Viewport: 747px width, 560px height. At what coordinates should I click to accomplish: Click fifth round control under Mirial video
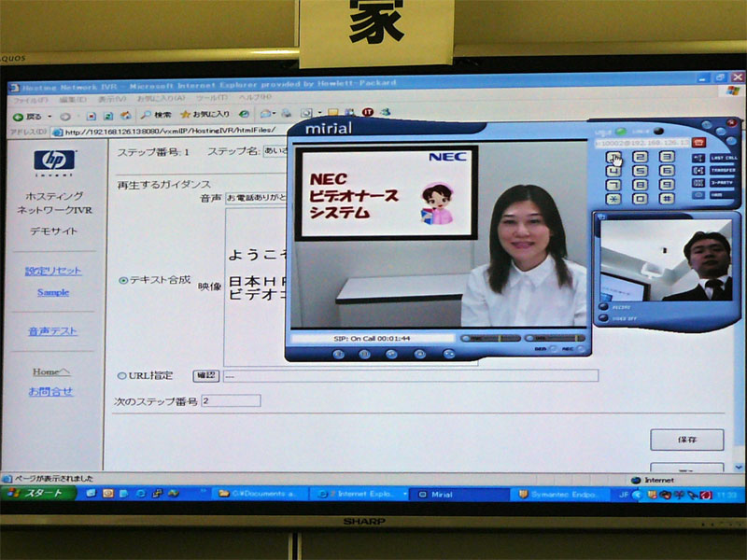(x=449, y=354)
